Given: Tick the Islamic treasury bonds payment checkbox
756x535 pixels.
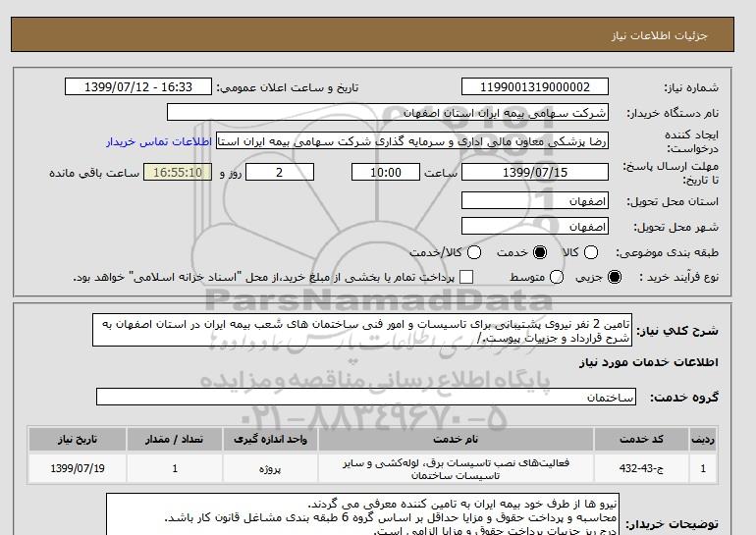Looking at the screenshot, I should tap(466, 277).
